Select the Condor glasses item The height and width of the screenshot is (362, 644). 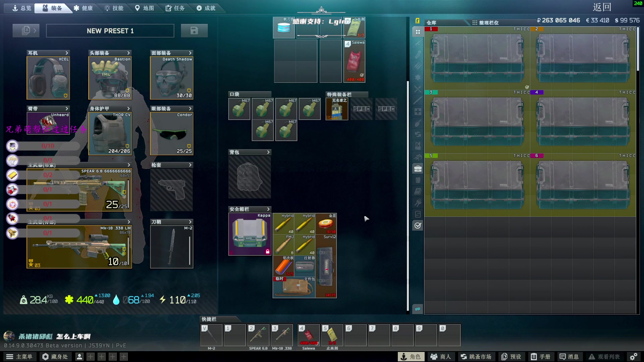[x=171, y=133]
